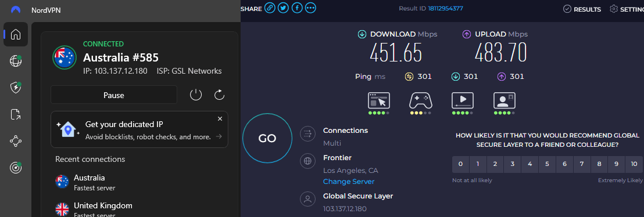The image size is (644, 217).
Task: Pause the VPN connection
Action: pos(114,95)
